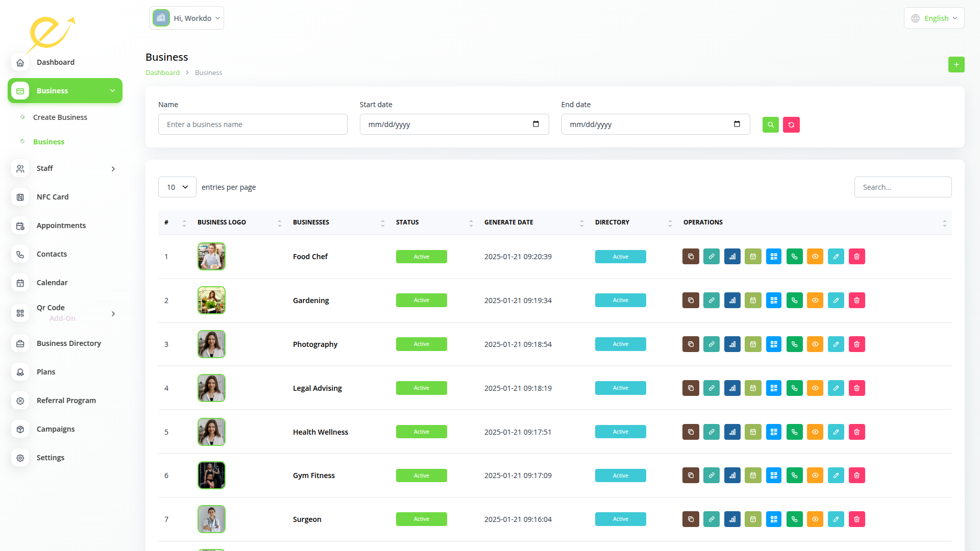Open analytics for Photography business
Screen dimensions: 980x551
coord(732,344)
